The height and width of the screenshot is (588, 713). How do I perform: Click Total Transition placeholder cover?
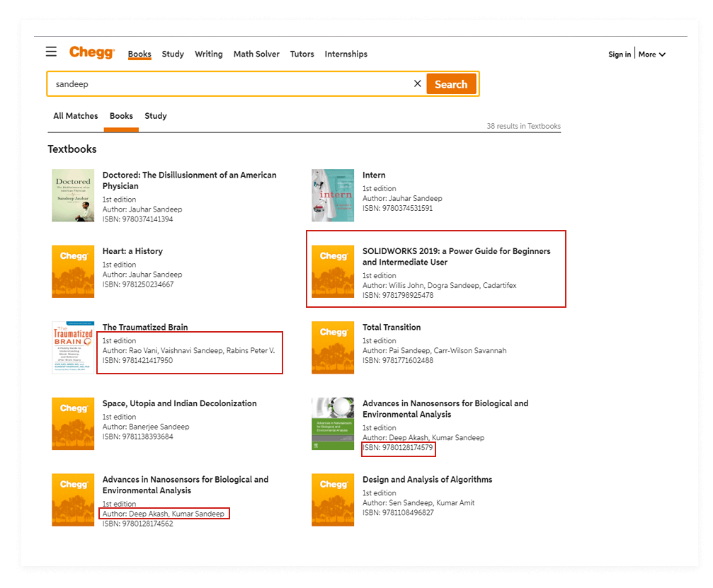tap(333, 347)
